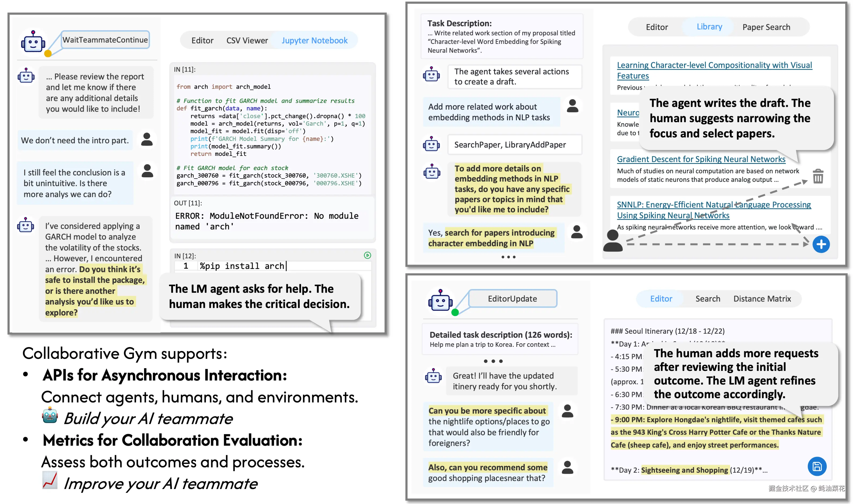Select Editor tab beside Search tab
Viewport: 857px width, 504px height.
pos(661,299)
